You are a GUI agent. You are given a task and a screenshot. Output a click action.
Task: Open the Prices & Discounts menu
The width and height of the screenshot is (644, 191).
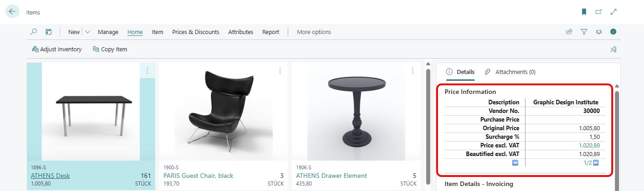pos(196,32)
